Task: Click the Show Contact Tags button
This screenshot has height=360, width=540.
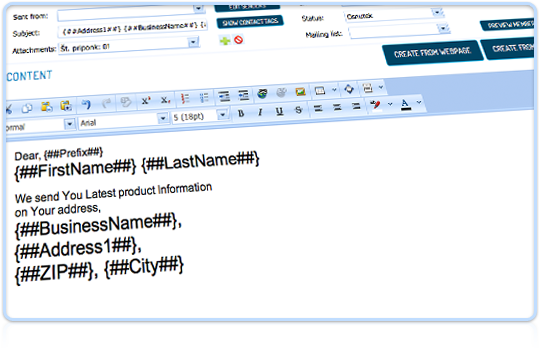Action: [x=250, y=22]
